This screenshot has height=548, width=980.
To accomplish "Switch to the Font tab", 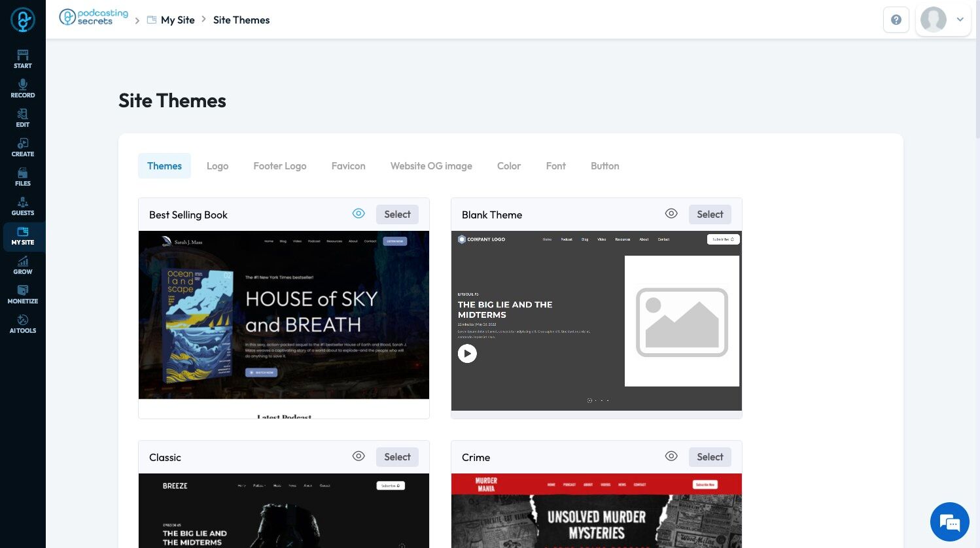I will click(x=556, y=166).
